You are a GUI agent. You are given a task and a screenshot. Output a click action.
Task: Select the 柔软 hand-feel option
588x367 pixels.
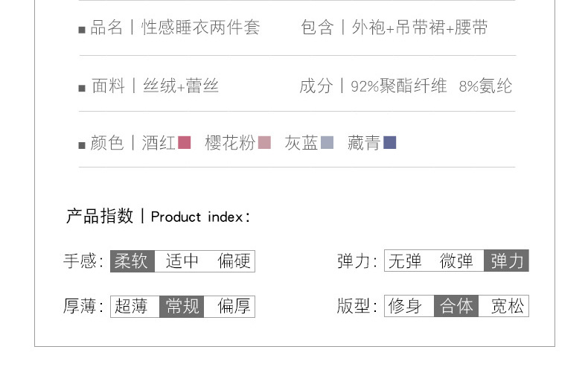tap(132, 261)
